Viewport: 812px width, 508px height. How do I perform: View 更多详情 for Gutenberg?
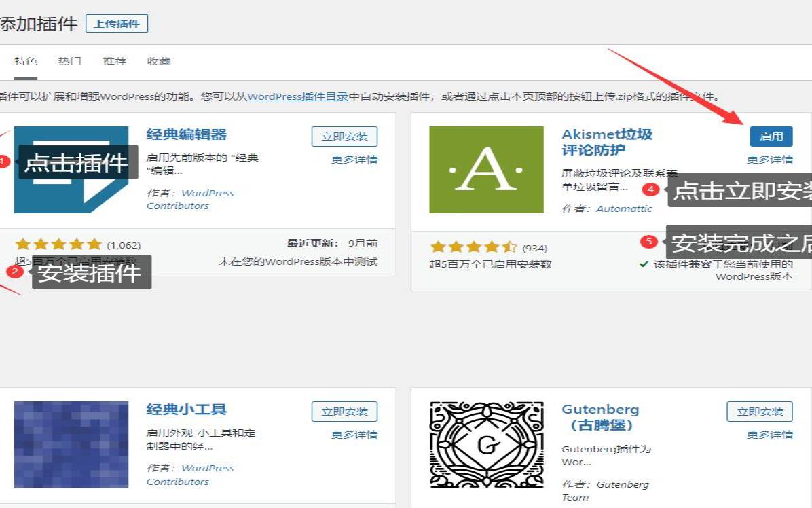click(x=769, y=435)
